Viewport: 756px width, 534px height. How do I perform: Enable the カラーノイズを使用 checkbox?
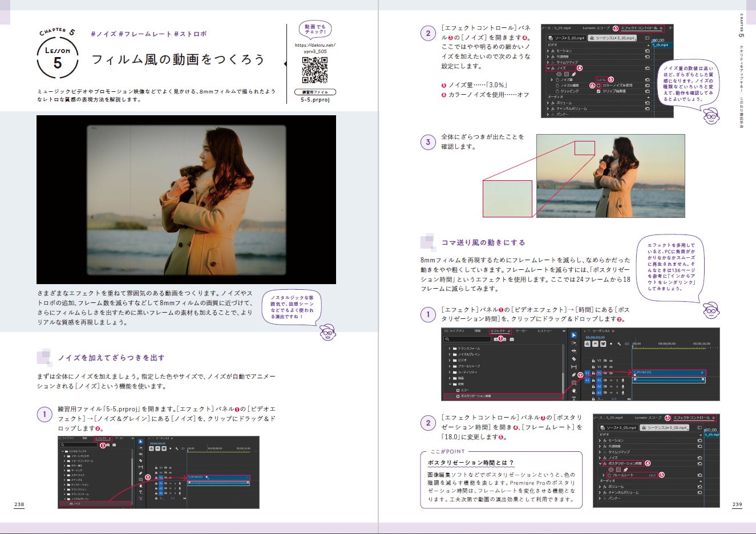[599, 86]
